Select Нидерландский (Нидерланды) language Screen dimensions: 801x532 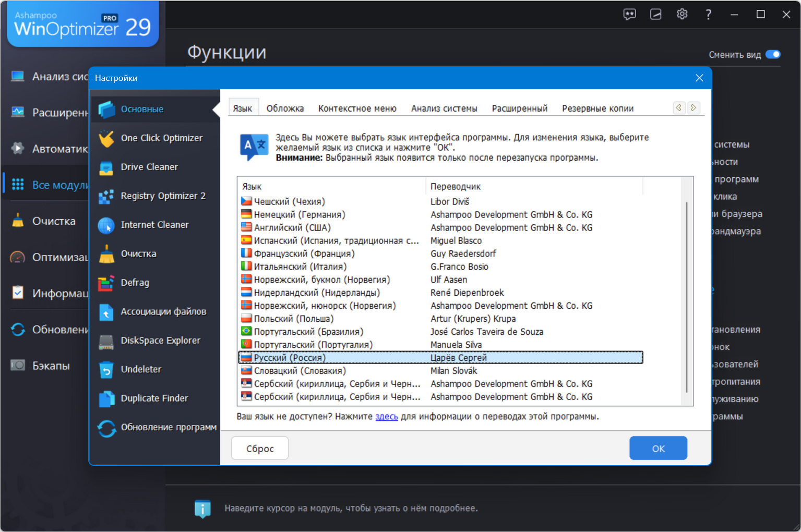click(440, 293)
